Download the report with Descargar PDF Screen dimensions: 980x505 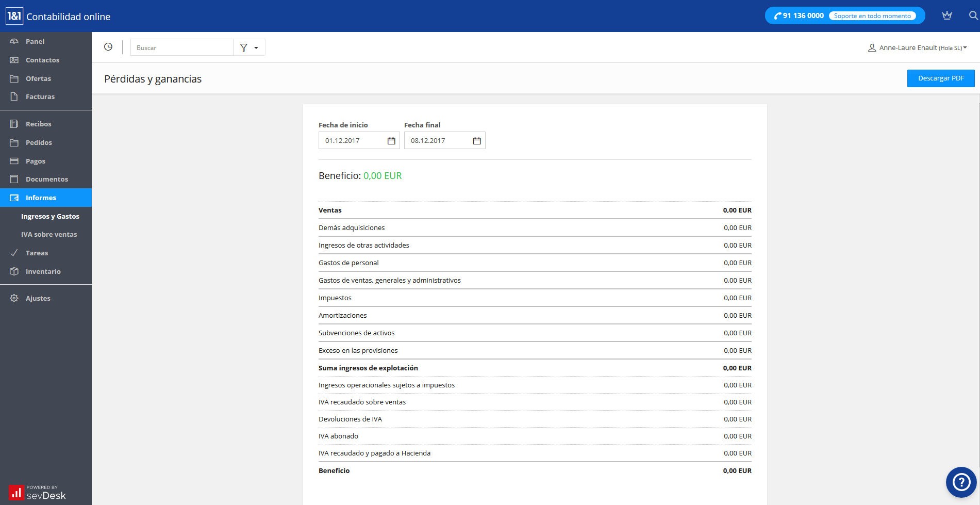click(x=940, y=78)
